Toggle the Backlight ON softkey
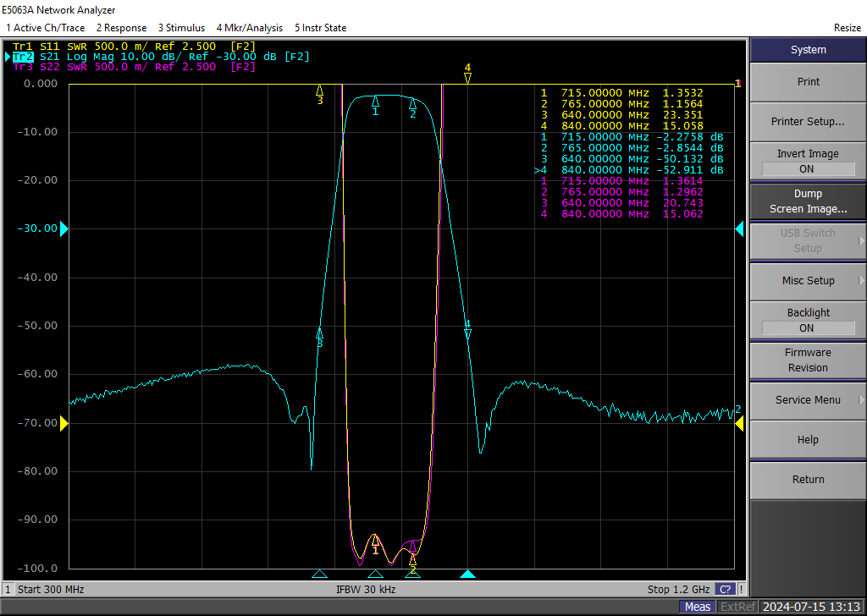 point(808,320)
